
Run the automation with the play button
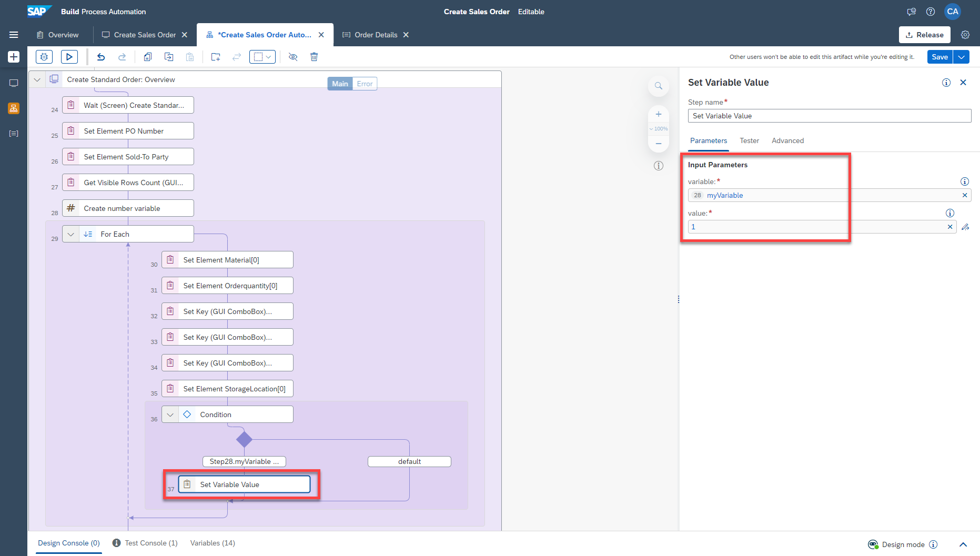point(69,57)
